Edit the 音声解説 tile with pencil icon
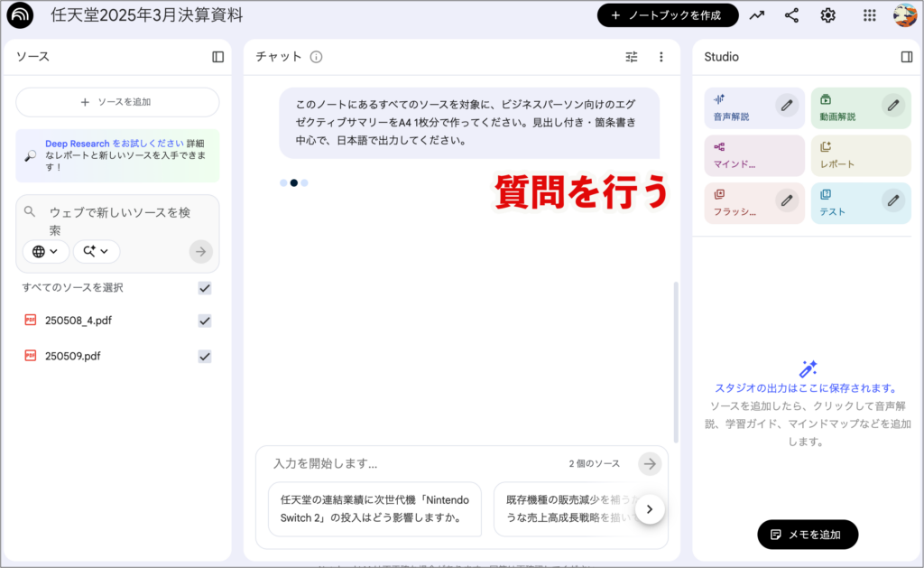924x568 pixels. click(787, 105)
